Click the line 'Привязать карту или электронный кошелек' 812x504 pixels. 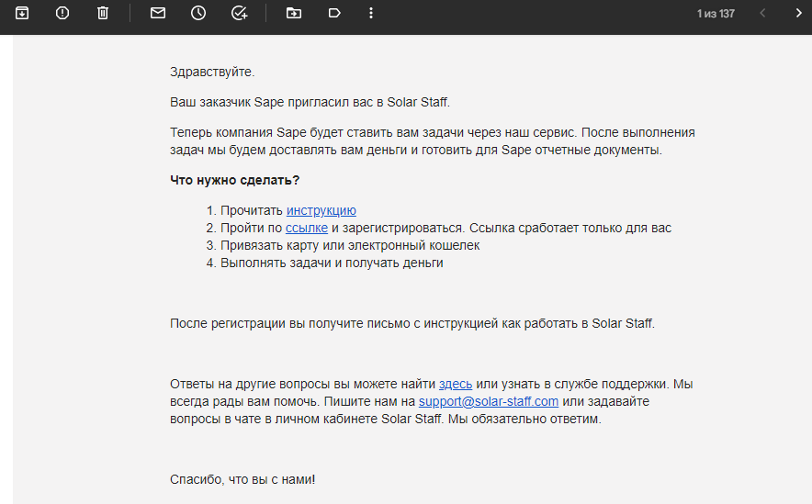coord(350,245)
